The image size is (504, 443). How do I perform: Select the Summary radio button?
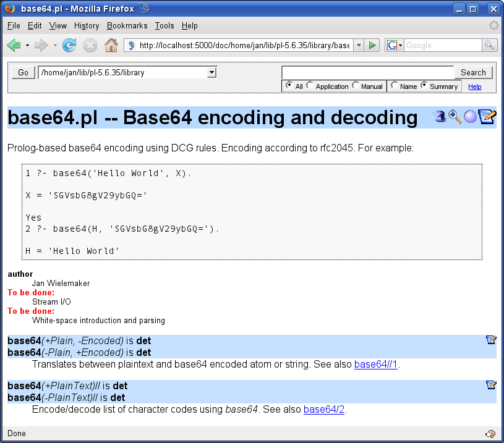(424, 85)
